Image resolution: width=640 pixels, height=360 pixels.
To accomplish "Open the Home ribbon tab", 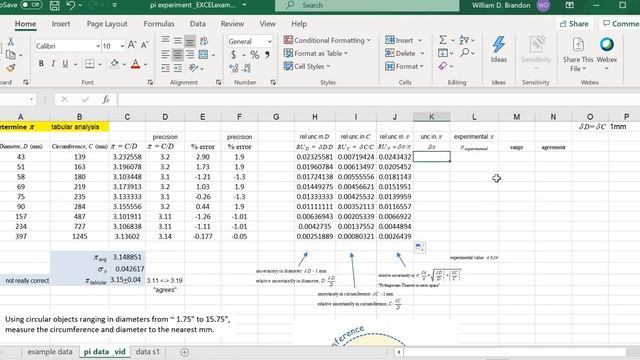I will coord(25,24).
